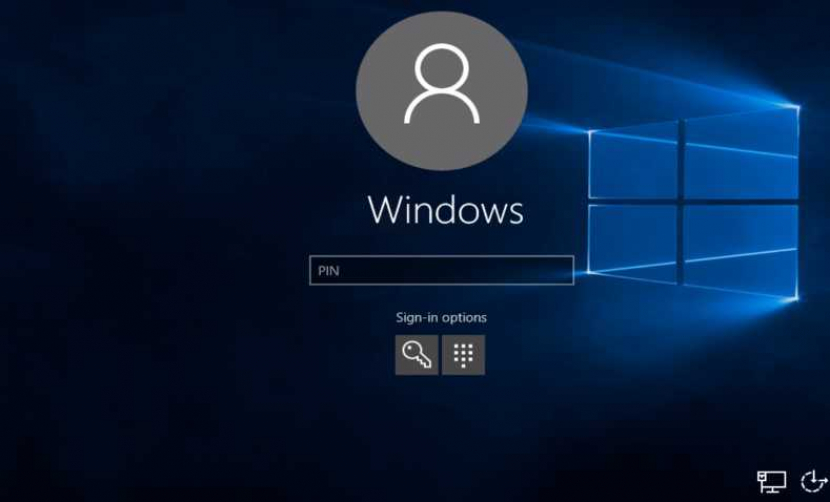Click the PIN input field

tap(441, 271)
